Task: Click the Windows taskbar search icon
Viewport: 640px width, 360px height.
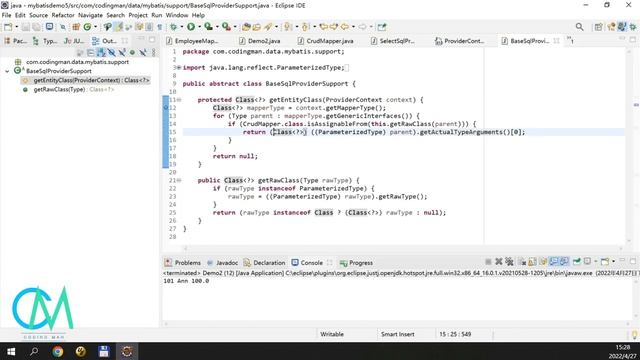Action: click(34, 351)
